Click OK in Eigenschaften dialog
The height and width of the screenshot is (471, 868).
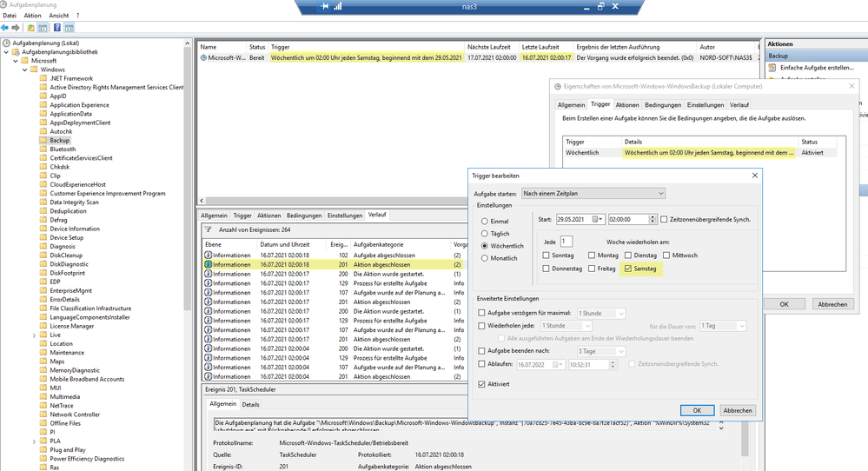[784, 304]
